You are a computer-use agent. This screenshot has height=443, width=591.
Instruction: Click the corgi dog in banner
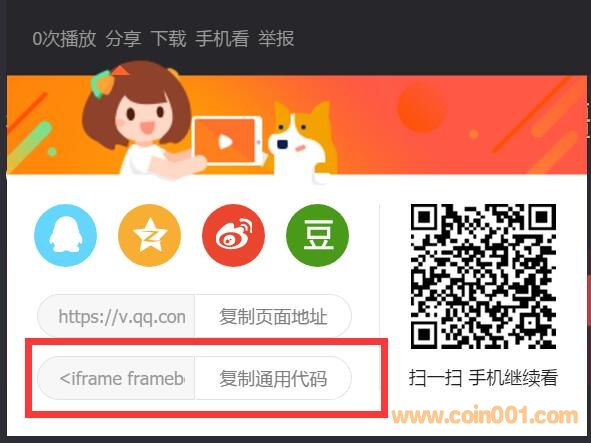pyautogui.click(x=303, y=141)
